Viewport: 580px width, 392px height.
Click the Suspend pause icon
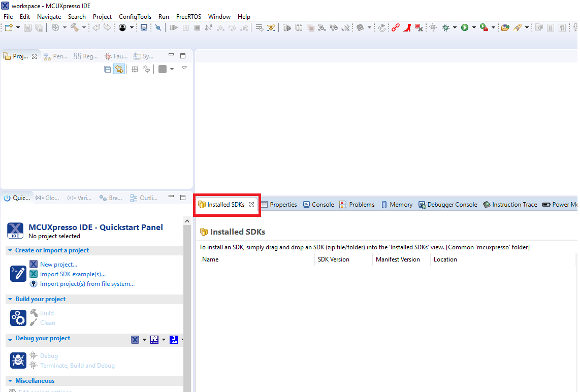tap(186, 27)
